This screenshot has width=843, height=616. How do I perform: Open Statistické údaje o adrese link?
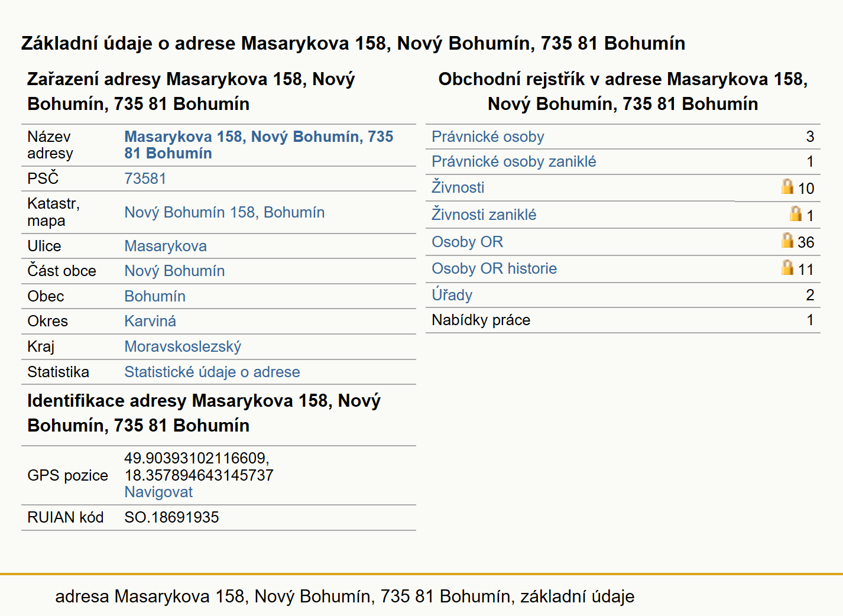click(x=212, y=372)
